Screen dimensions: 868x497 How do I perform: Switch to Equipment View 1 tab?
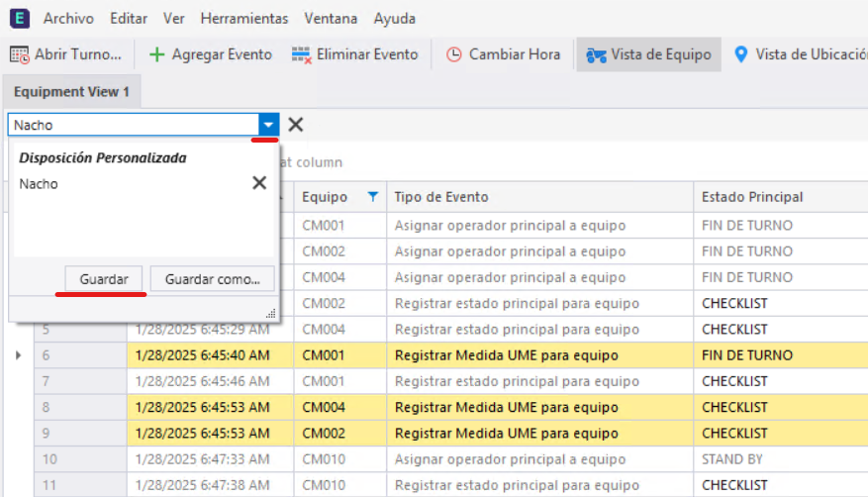(x=71, y=91)
